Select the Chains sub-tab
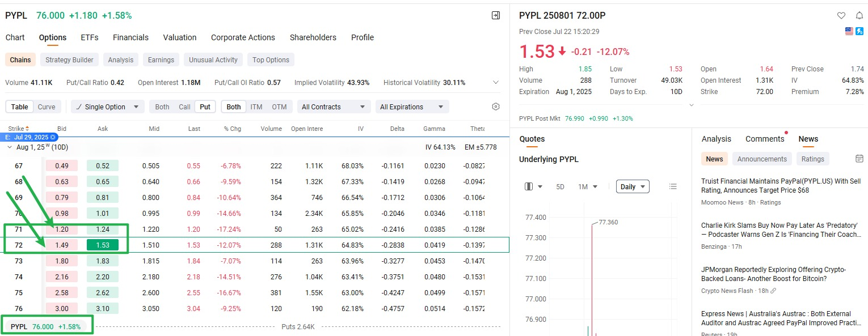The width and height of the screenshot is (868, 336). 20,59
